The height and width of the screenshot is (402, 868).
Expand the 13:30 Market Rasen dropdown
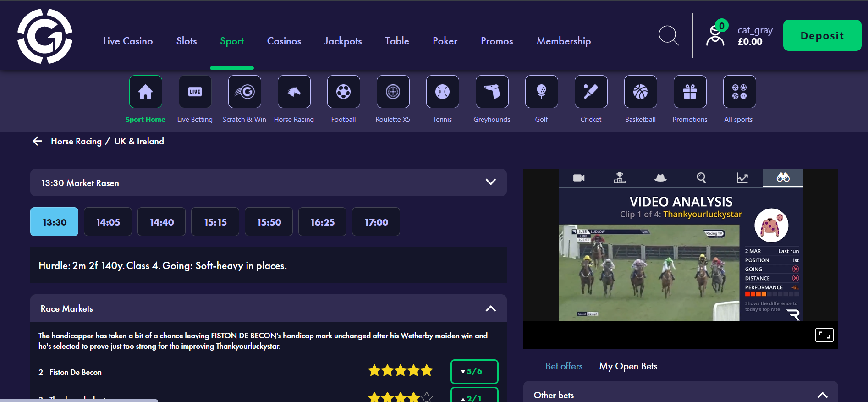[x=269, y=182]
